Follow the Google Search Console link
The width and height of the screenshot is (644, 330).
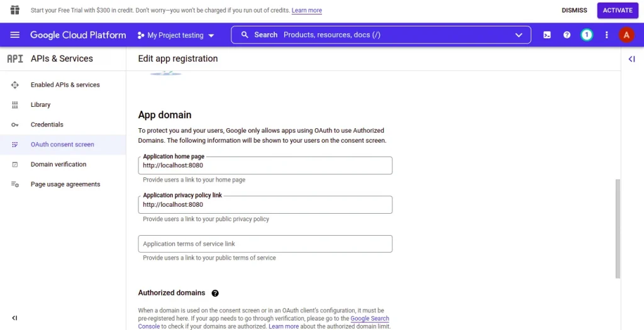369,319
